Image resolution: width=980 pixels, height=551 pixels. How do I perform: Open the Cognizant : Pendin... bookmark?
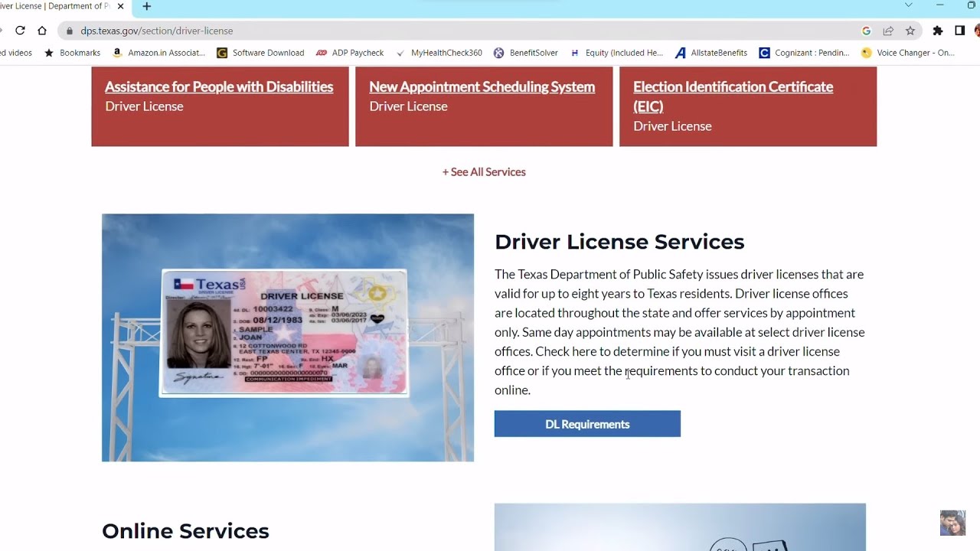[804, 53]
